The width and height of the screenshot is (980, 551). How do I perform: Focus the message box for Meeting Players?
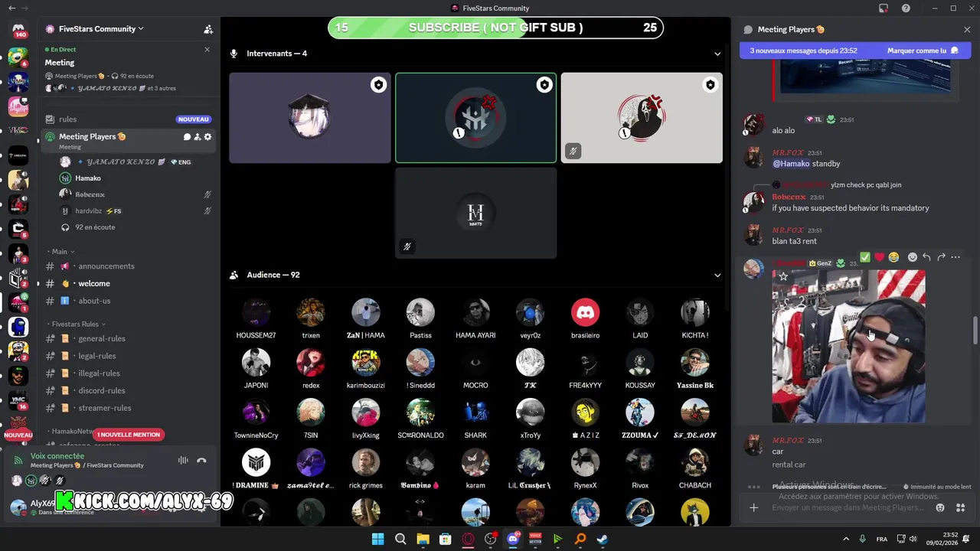click(x=848, y=507)
